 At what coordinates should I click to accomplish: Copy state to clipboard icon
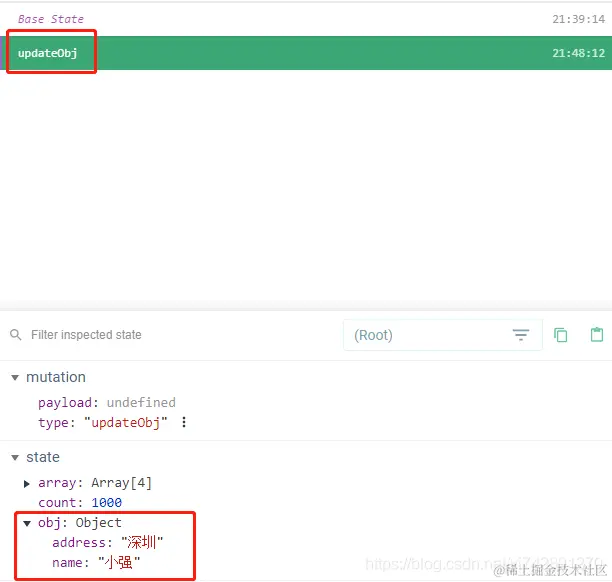(560, 335)
